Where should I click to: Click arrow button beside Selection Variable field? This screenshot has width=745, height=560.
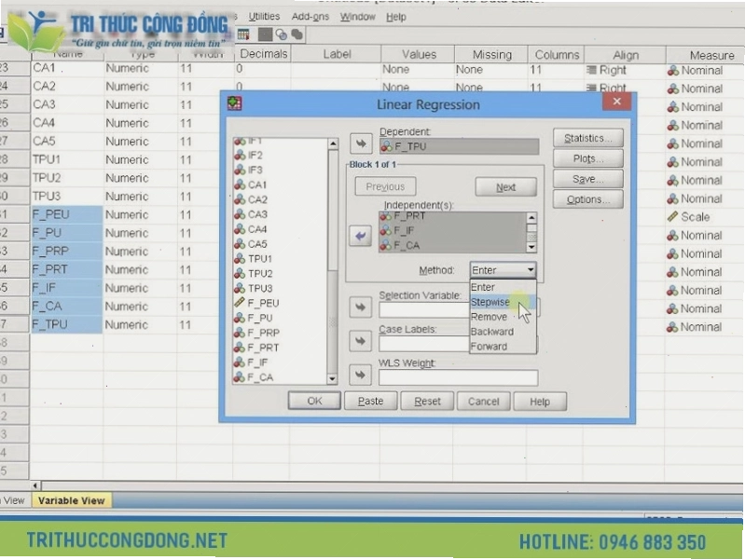[x=360, y=307]
